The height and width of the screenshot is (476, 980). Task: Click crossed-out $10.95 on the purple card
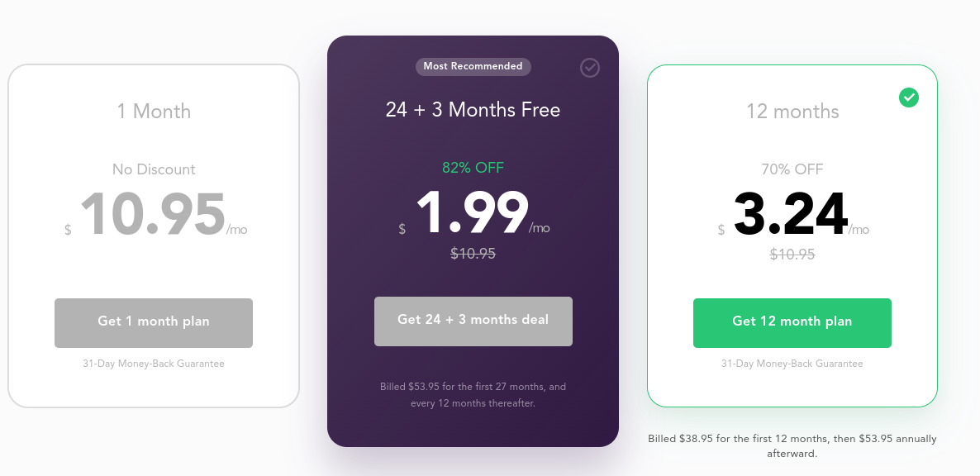click(473, 255)
